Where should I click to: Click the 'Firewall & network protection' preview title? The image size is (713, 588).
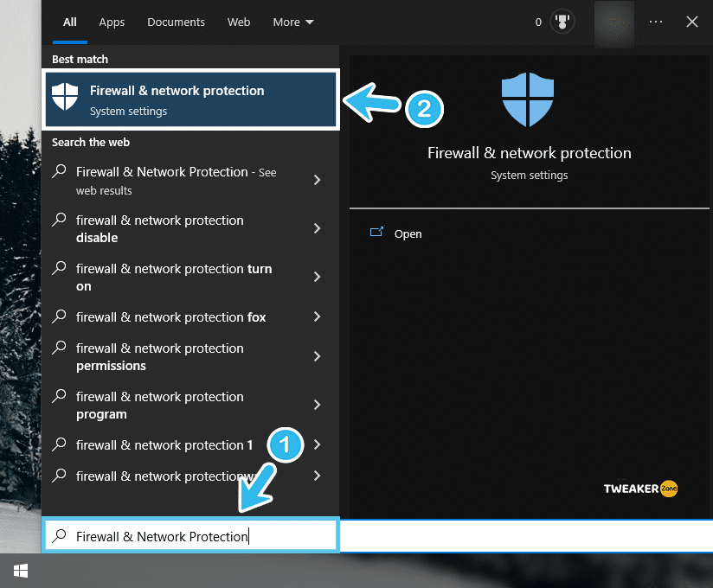(530, 153)
